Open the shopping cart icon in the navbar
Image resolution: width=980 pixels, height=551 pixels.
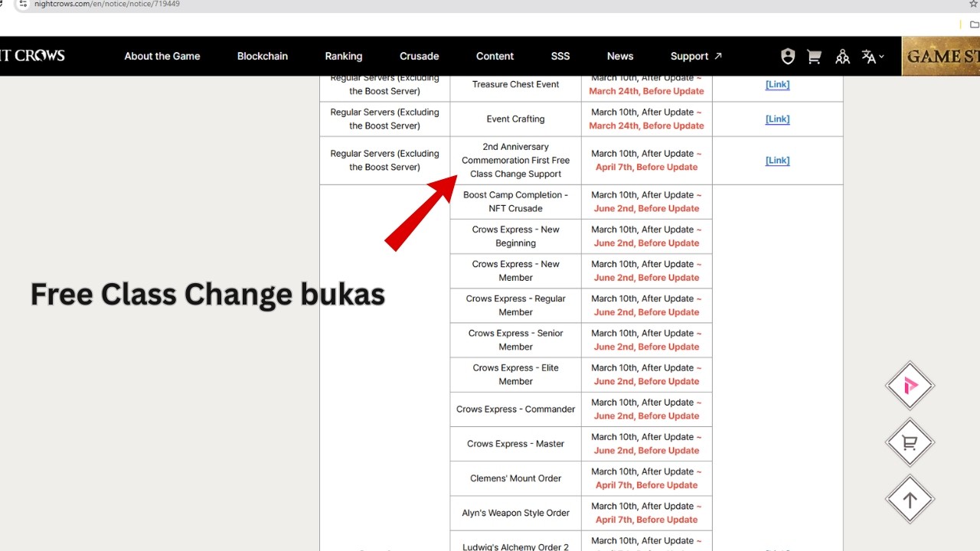pyautogui.click(x=815, y=56)
